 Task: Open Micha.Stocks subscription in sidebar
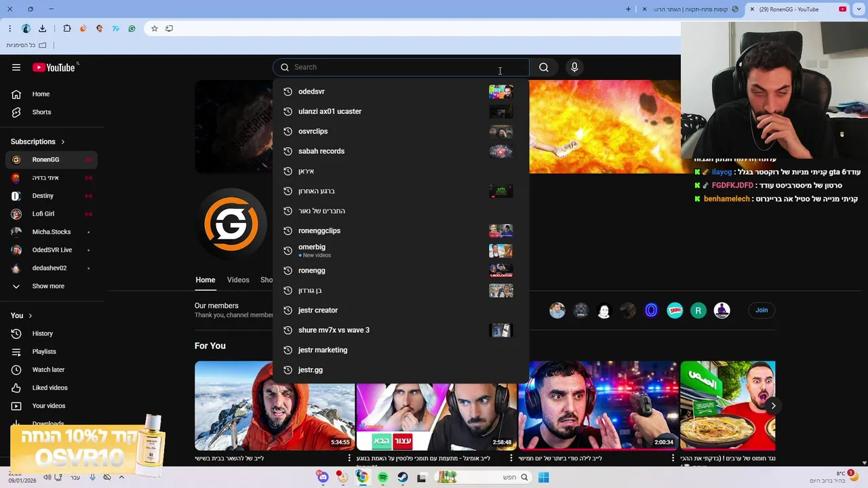tap(52, 232)
